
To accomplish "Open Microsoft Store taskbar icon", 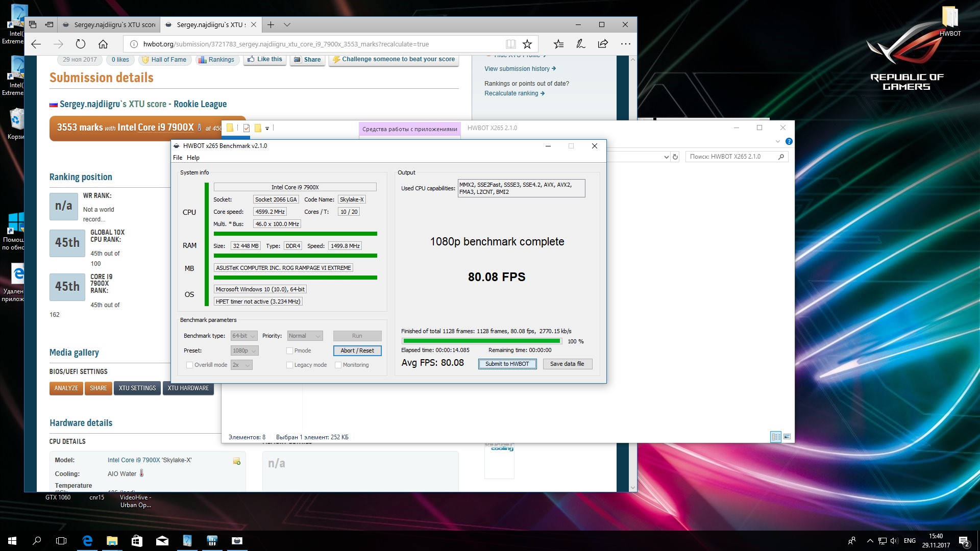I will 137,541.
